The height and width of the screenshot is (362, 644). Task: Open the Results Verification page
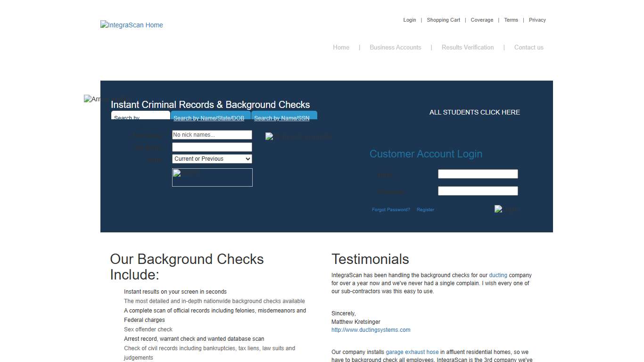point(467,47)
